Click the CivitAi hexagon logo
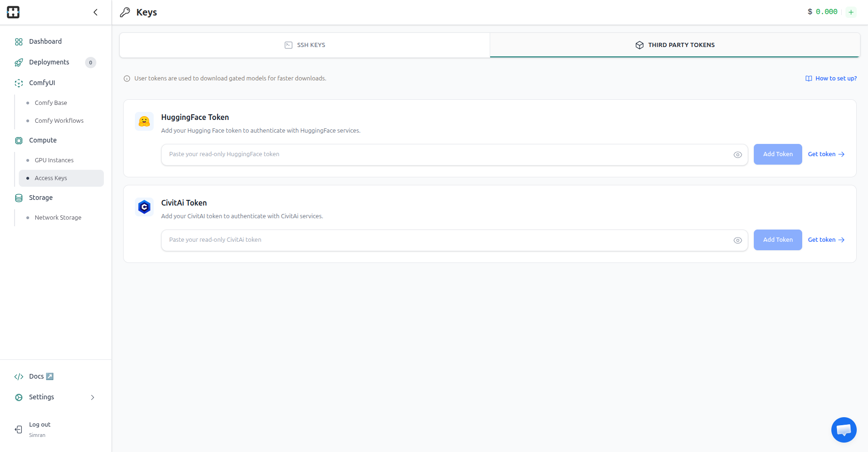868x452 pixels. (x=144, y=207)
